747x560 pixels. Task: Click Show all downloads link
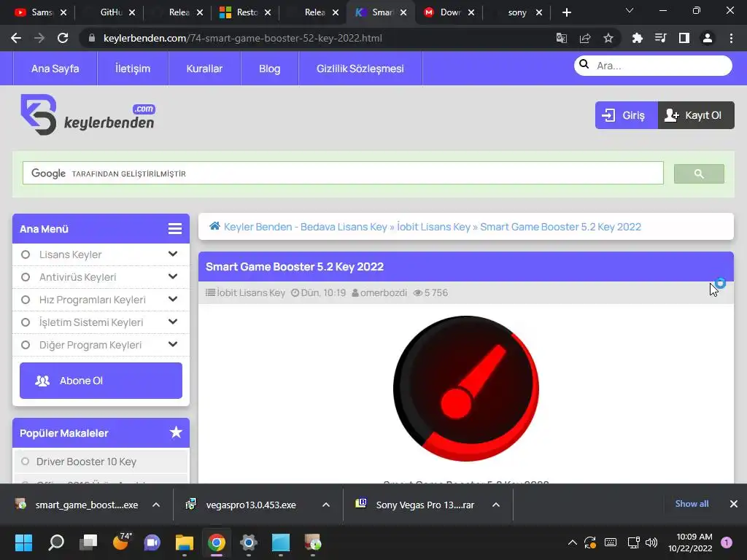[x=692, y=504]
